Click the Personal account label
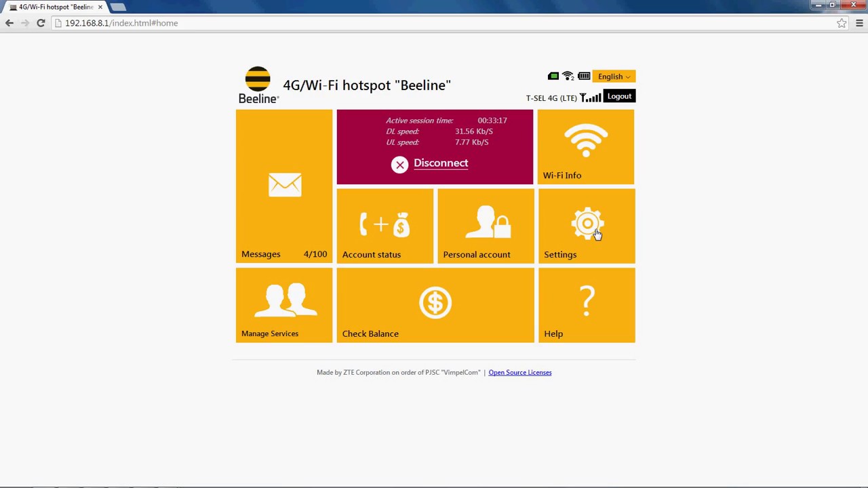Screen dimensions: 868x488 (477, 255)
